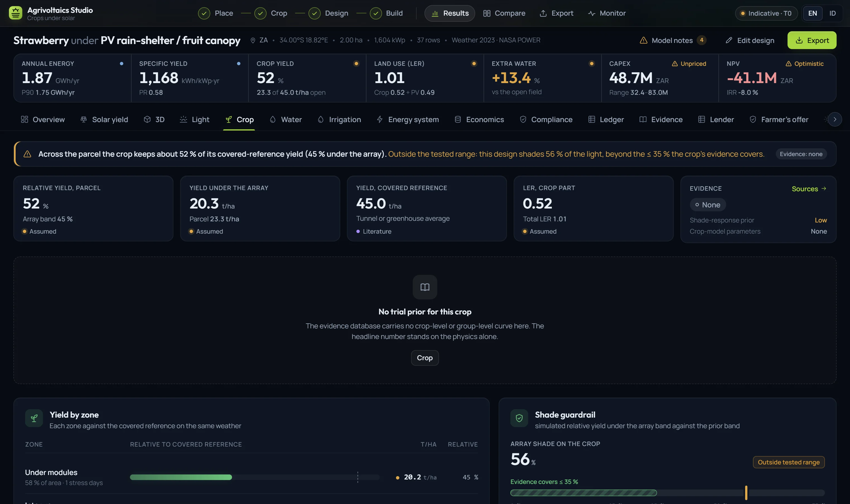850x504 pixels.
Task: Switch language to ID
Action: 832,13
